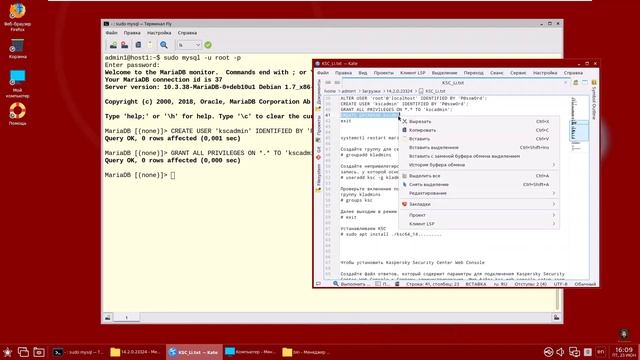Choose Вставить выделенное in context menu
The image size is (640, 360).
click(479, 147)
